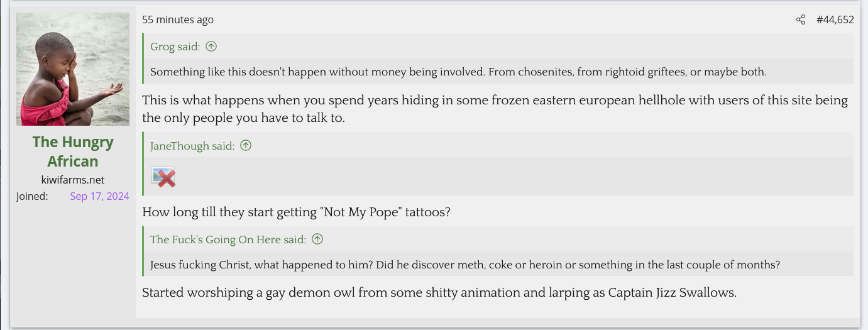Click the "The Fuck's Going On Here said:" header
This screenshot has height=330, width=868.
pyautogui.click(x=228, y=239)
